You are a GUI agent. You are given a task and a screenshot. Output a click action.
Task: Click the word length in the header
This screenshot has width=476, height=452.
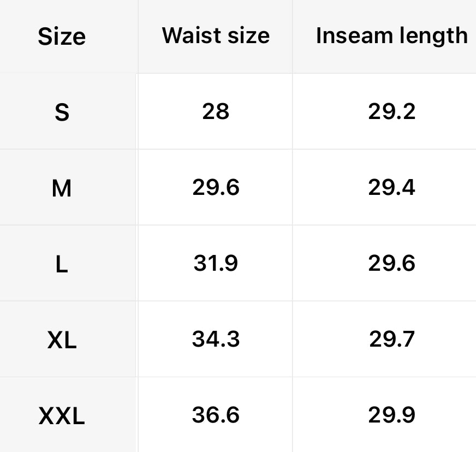click(x=435, y=36)
